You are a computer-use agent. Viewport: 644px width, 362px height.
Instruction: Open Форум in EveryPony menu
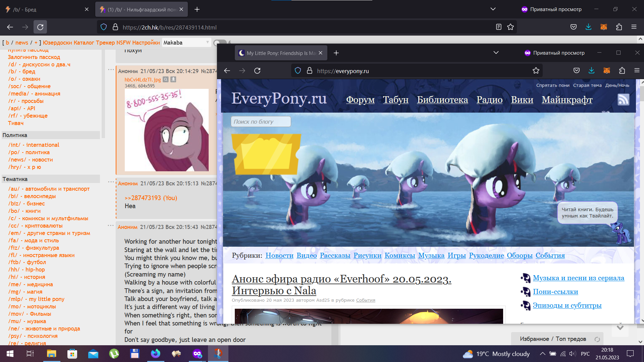pos(360,100)
